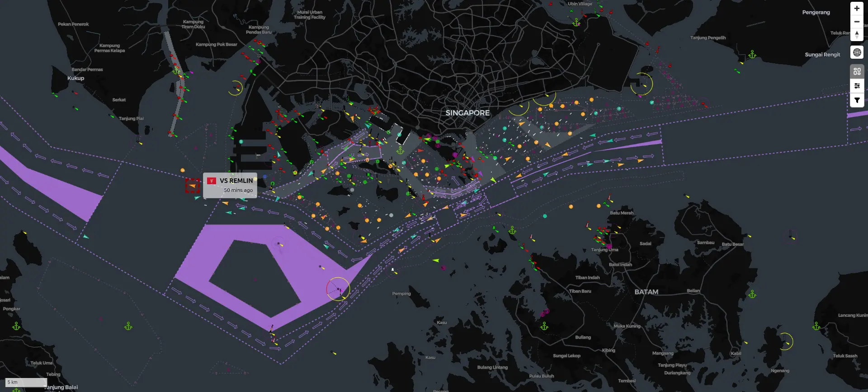
Task: Click the BATAM island label
Action: coord(646,292)
